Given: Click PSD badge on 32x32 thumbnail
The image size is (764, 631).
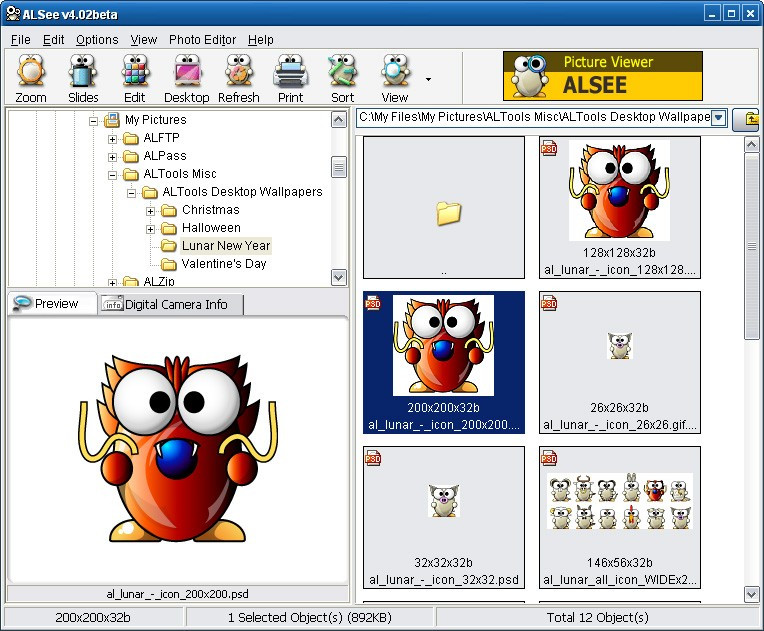Looking at the screenshot, I should 373,458.
